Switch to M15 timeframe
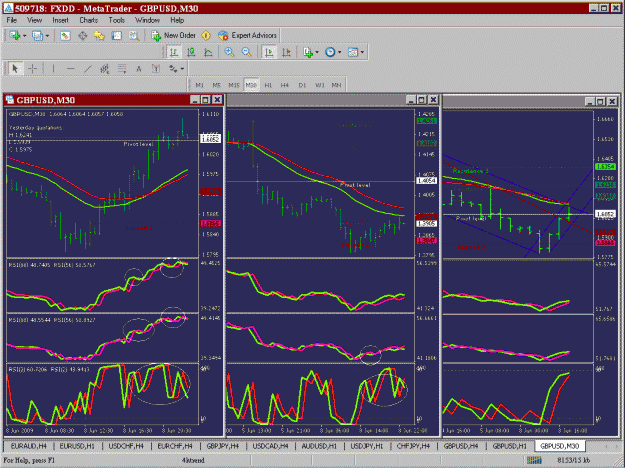625x468 pixels. (234, 85)
